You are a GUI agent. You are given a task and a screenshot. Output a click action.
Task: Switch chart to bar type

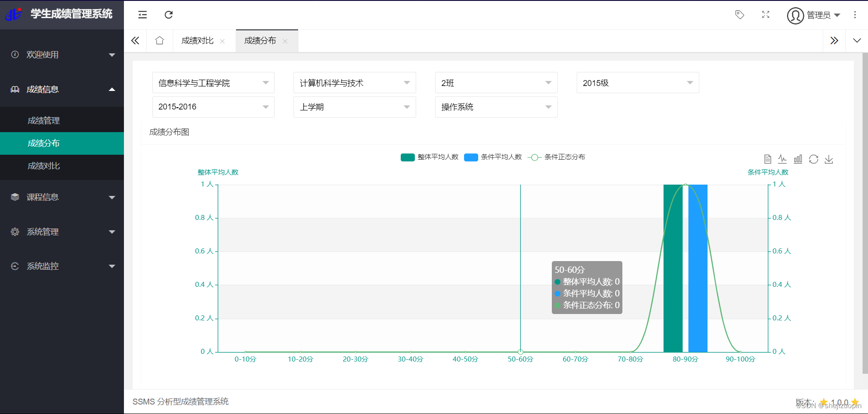pos(798,159)
